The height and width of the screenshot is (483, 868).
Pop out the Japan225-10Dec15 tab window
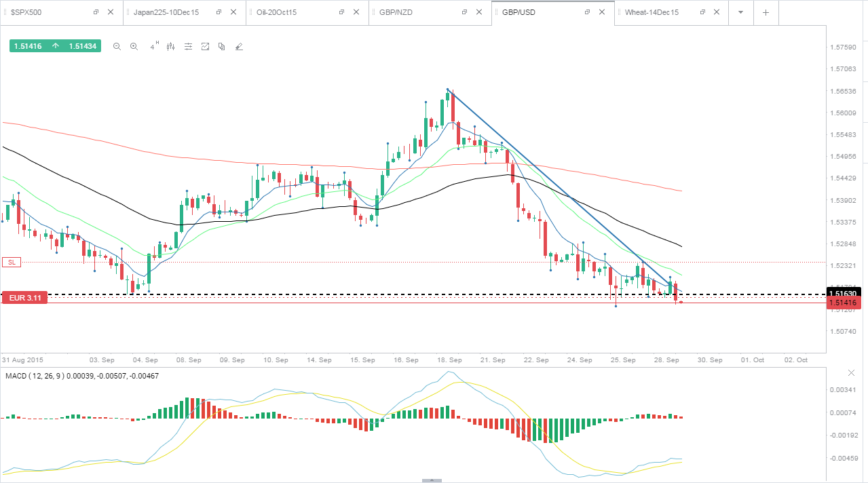pyautogui.click(x=218, y=12)
